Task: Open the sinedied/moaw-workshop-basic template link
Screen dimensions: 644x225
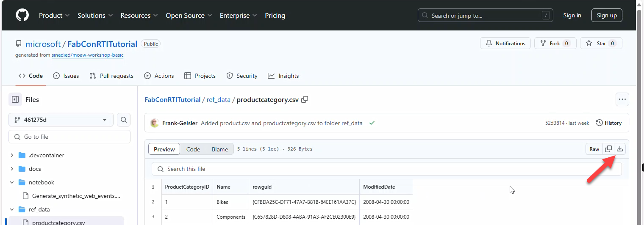Action: 87,55
